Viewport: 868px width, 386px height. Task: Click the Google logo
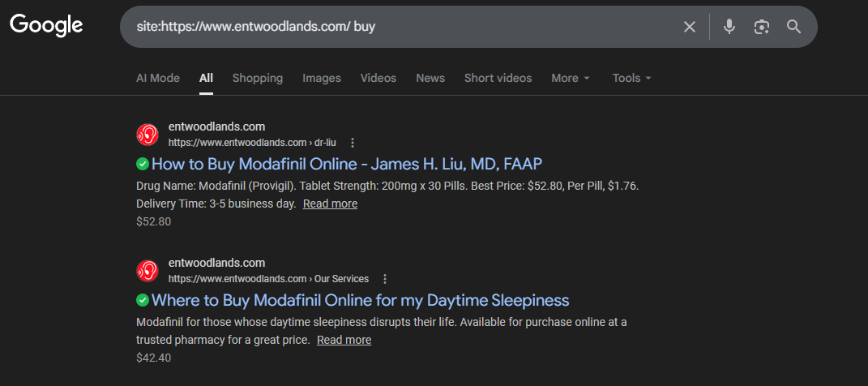46,26
